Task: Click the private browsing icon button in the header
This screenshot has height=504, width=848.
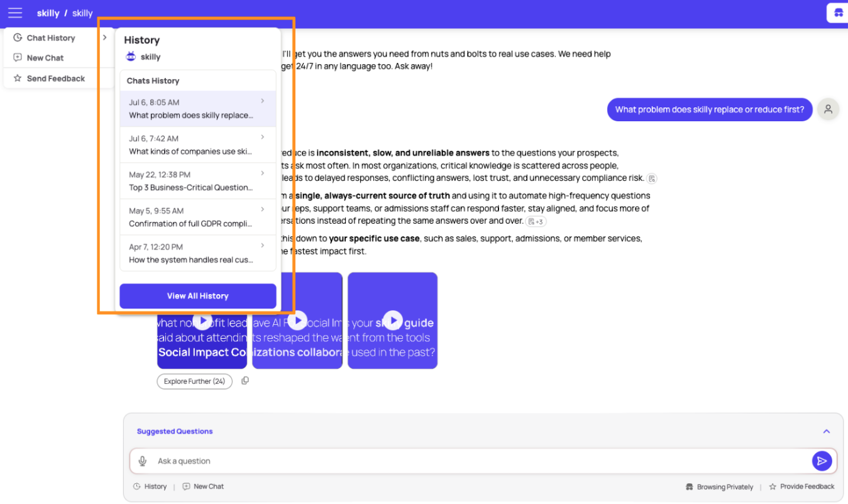Action: [x=838, y=13]
